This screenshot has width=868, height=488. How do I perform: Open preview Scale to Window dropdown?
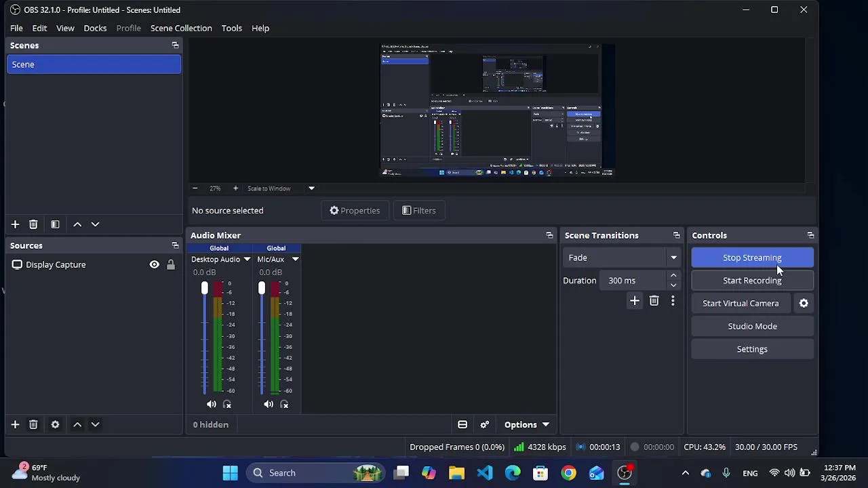[311, 188]
